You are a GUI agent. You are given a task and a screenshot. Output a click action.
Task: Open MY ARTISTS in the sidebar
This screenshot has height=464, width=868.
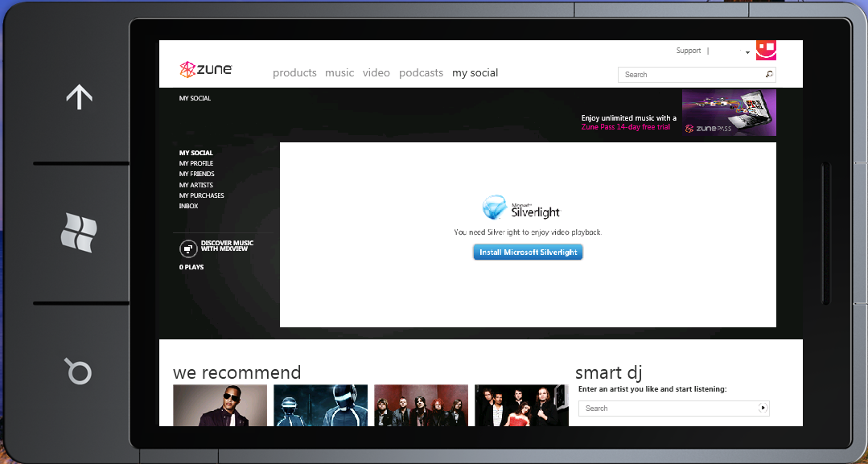(196, 185)
